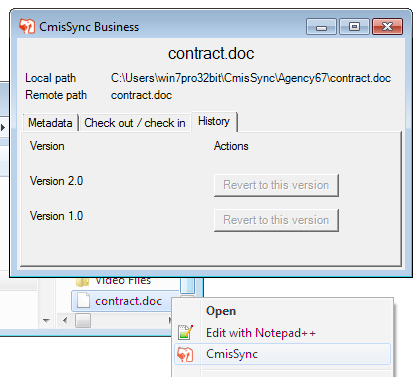Revert to Version 1.0
The image size is (420, 377).
(x=276, y=220)
